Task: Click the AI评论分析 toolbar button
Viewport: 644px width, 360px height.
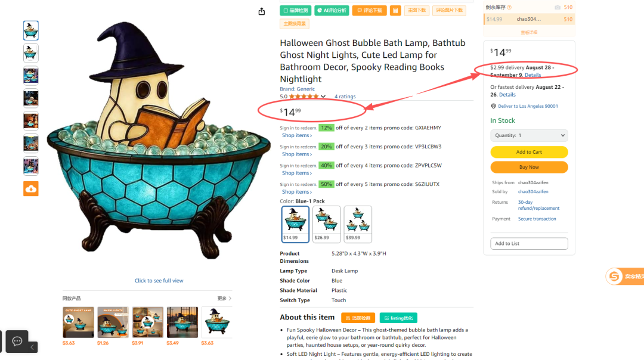Action: click(332, 11)
